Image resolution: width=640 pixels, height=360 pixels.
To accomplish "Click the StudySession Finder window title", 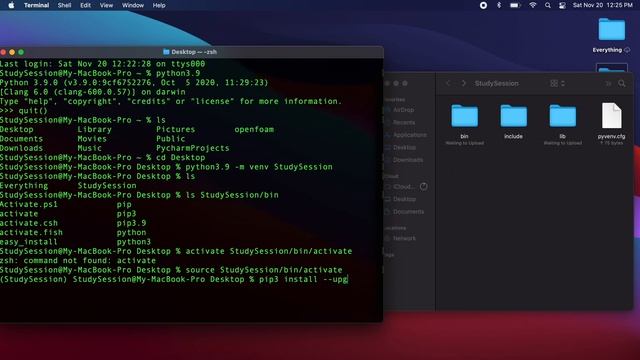I will (496, 83).
